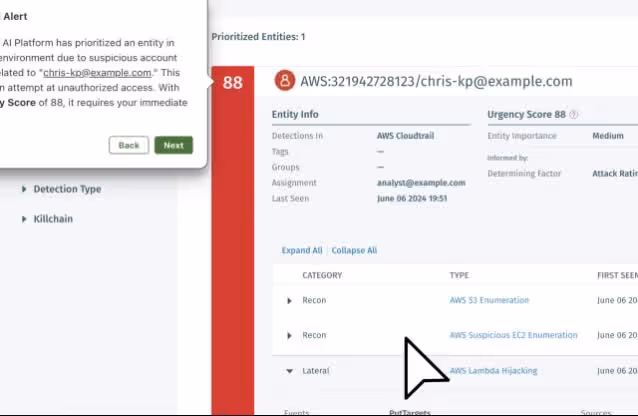
Task: Click the Back button in the alert popup
Action: [x=129, y=145]
